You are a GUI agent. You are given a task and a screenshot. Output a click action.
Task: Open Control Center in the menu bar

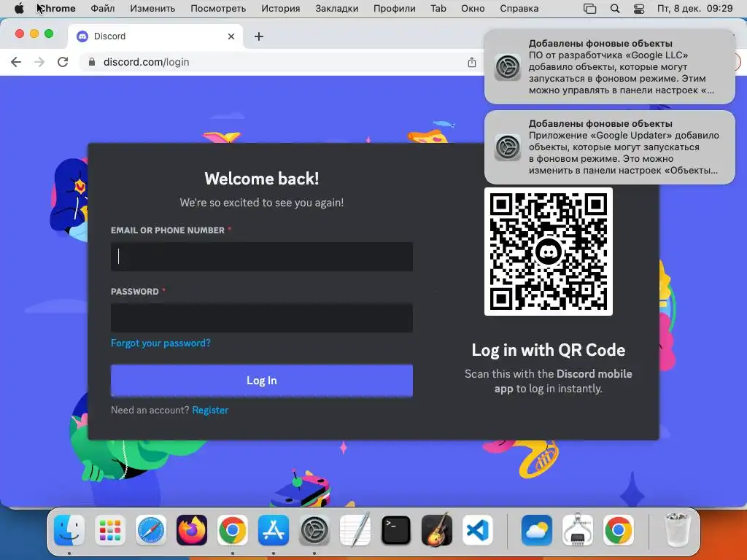[x=639, y=9]
